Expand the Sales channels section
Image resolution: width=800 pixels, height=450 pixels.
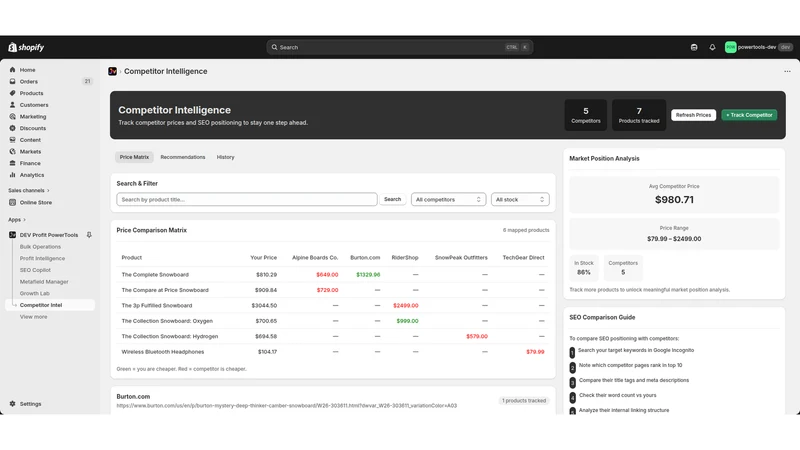(29, 191)
